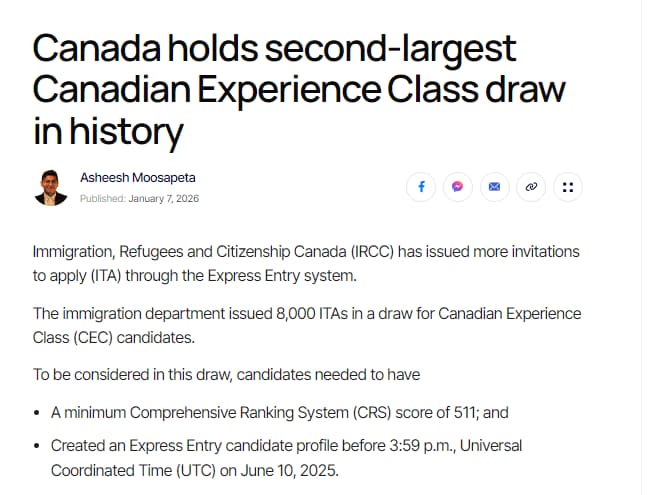Click the 'To be considered in this draw' line
Viewport: 660px width, 495px height.
(x=226, y=375)
